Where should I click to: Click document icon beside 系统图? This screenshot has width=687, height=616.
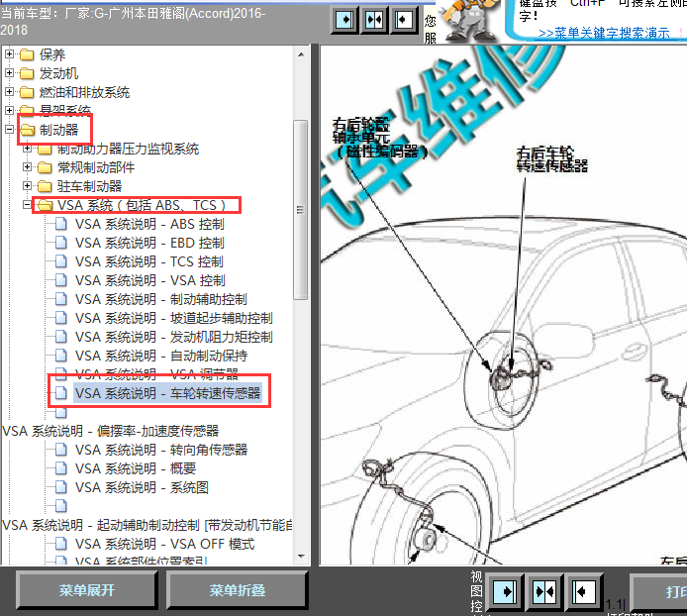point(61,487)
